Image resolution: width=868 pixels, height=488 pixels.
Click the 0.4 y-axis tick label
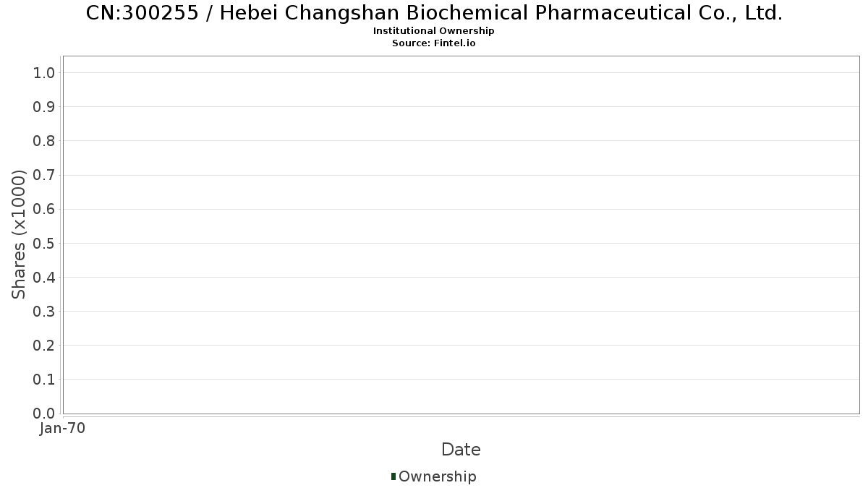click(44, 278)
